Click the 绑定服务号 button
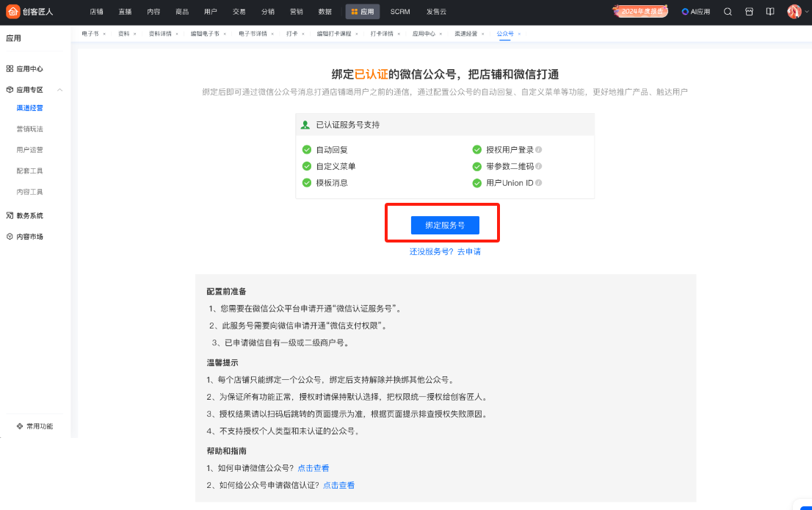The height and width of the screenshot is (510, 812). click(445, 225)
